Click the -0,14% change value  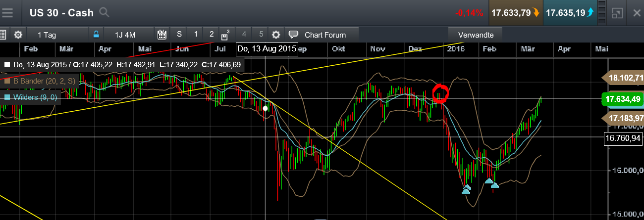click(x=470, y=13)
